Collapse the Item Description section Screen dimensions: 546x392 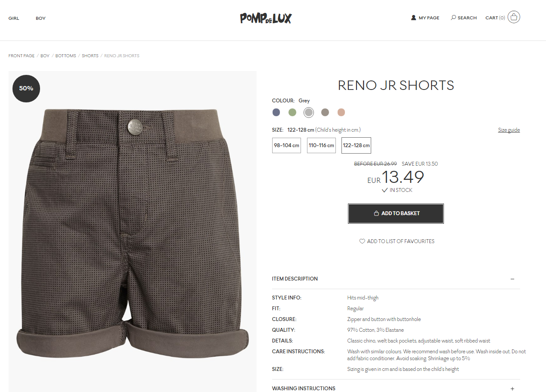[x=512, y=279]
